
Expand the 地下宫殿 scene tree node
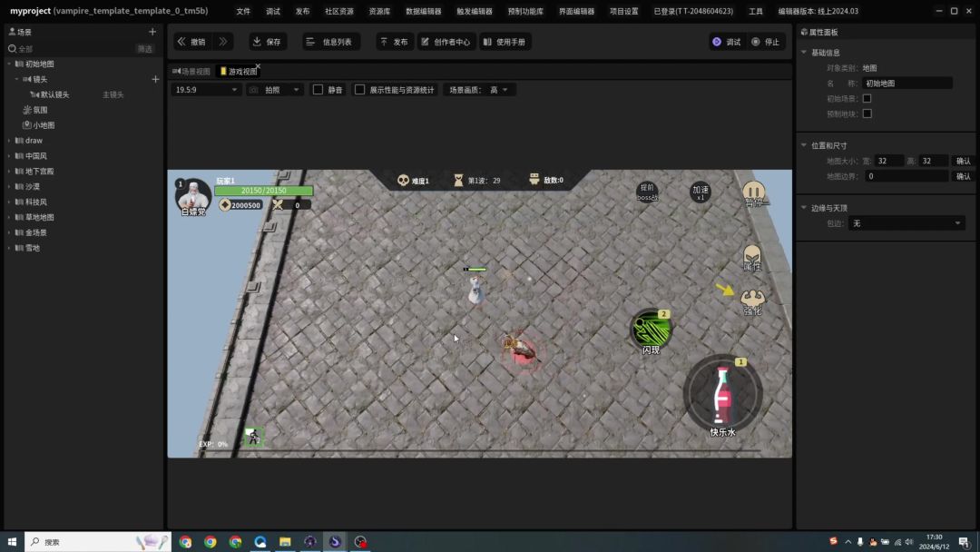[9, 172]
